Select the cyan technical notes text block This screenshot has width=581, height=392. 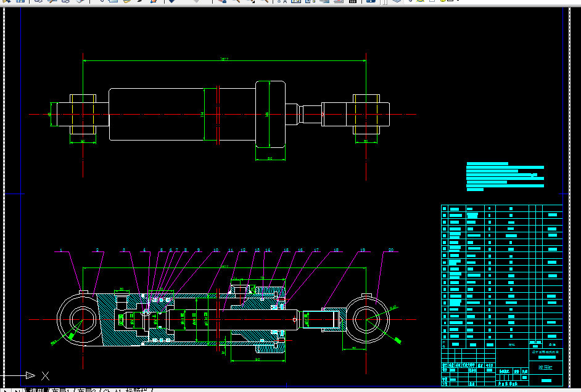[505, 176]
